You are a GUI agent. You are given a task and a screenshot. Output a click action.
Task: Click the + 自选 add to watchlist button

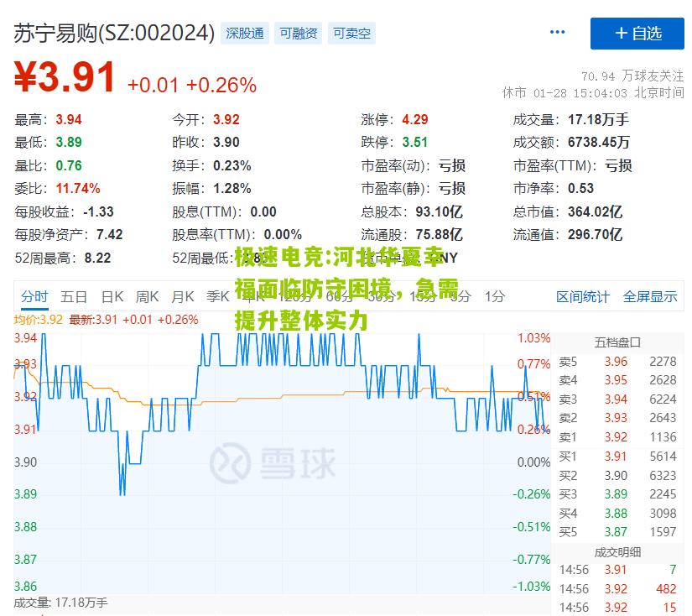[x=637, y=33]
